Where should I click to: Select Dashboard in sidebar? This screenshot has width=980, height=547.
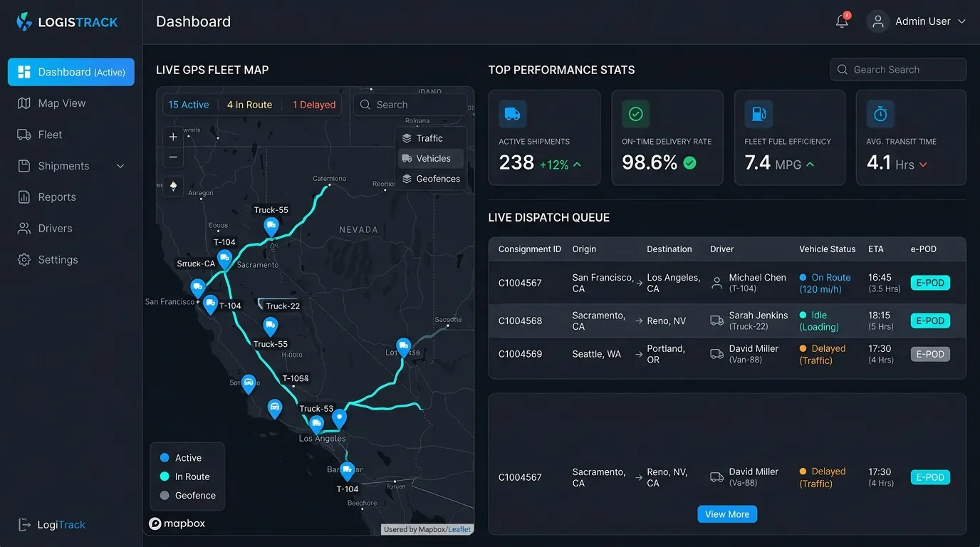71,72
